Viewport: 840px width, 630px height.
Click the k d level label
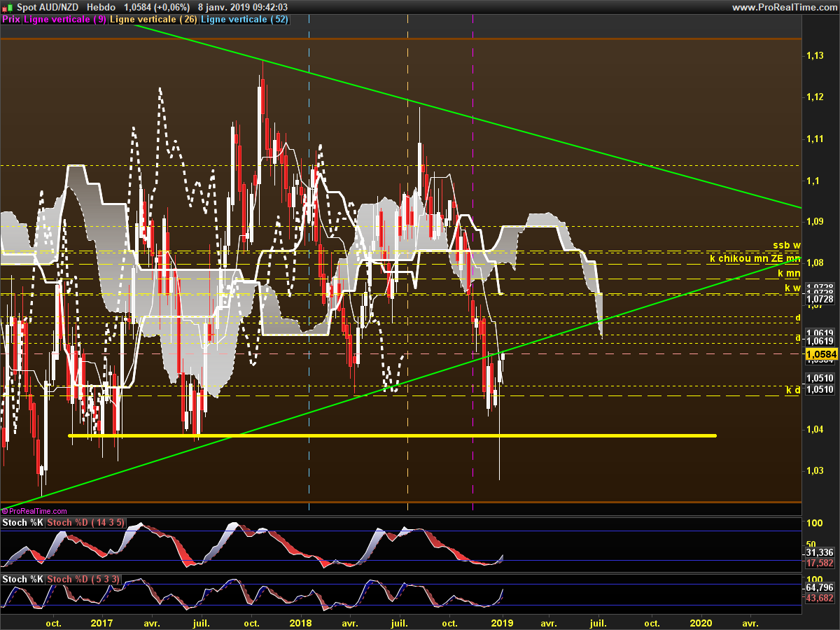pos(793,390)
